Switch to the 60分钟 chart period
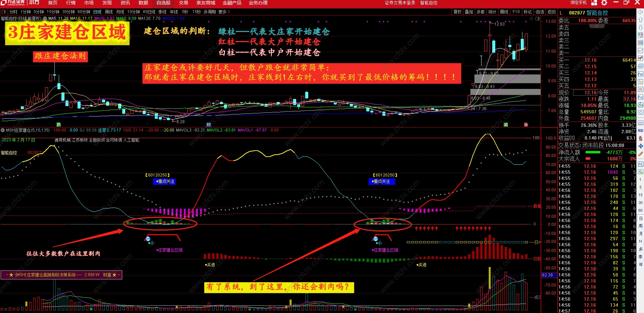 click(84, 12)
